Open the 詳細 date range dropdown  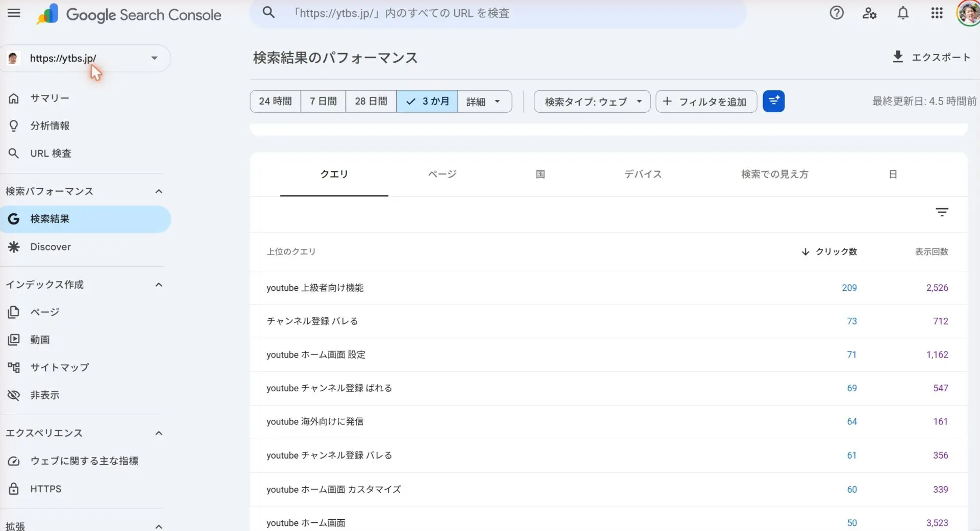484,101
